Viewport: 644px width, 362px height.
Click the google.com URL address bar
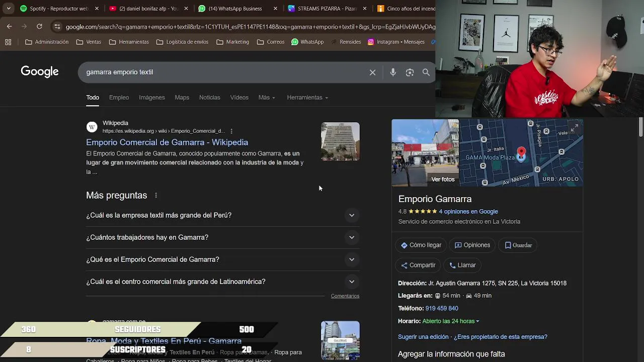point(251,27)
